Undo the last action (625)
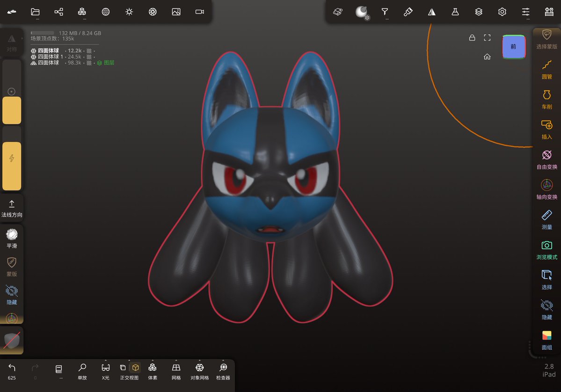 click(11, 371)
